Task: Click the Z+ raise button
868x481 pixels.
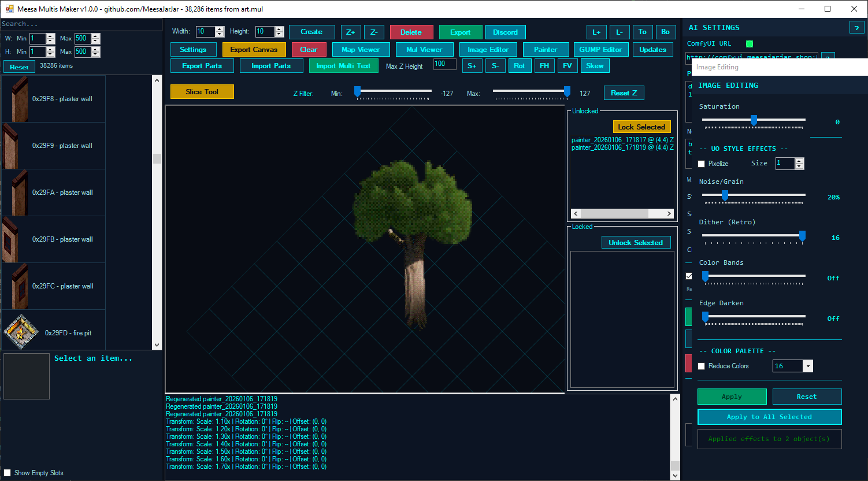Action: click(351, 32)
